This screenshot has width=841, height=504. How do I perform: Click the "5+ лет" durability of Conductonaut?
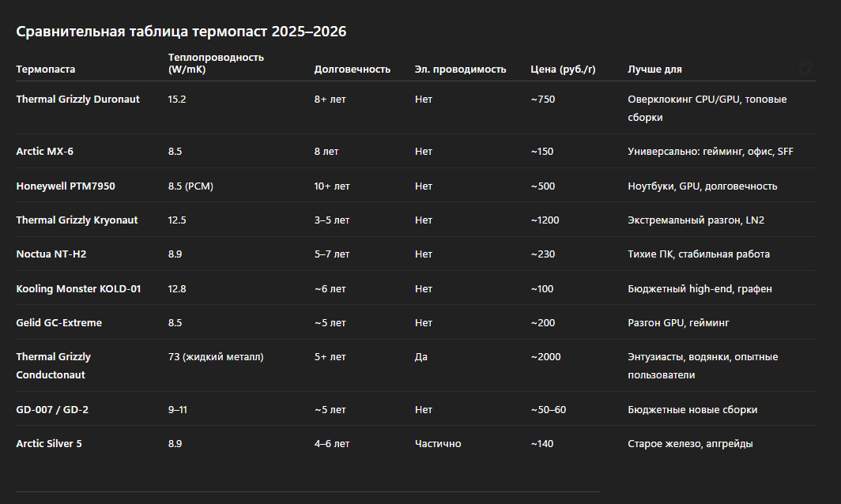(330, 356)
